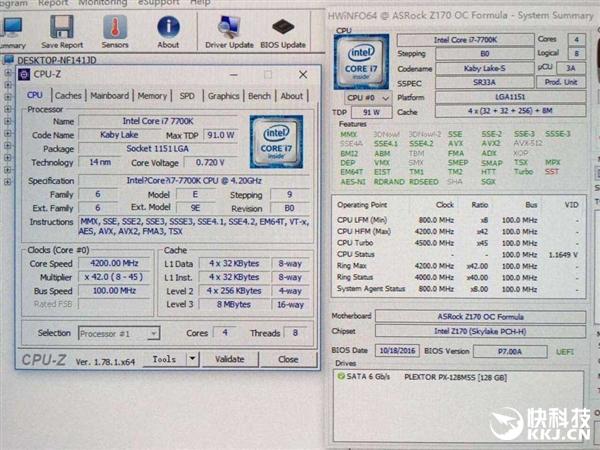Image resolution: width=600 pixels, height=450 pixels.
Task: Open the Monitoring menu
Action: pos(103,3)
